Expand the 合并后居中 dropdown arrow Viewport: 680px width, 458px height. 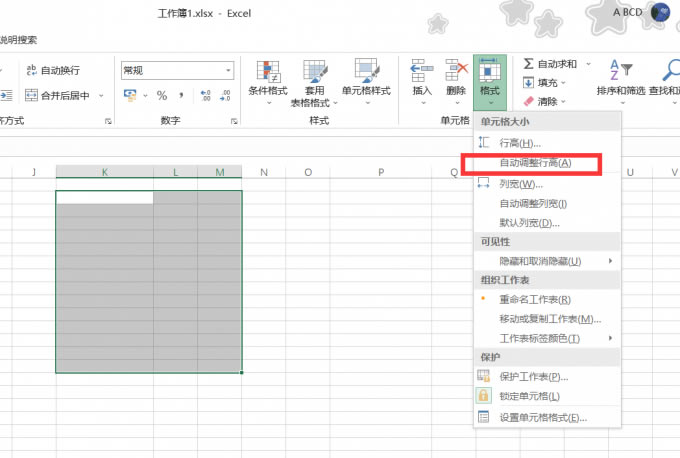coord(99,96)
